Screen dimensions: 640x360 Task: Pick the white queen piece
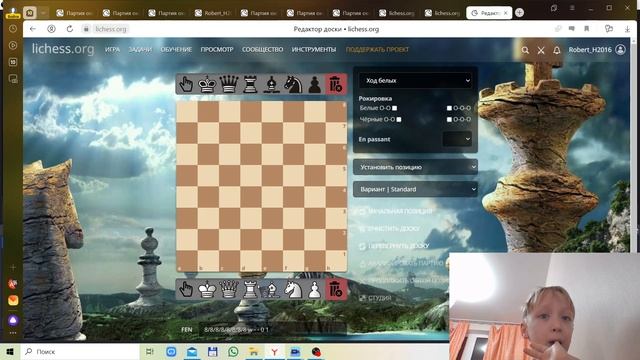coord(229,290)
